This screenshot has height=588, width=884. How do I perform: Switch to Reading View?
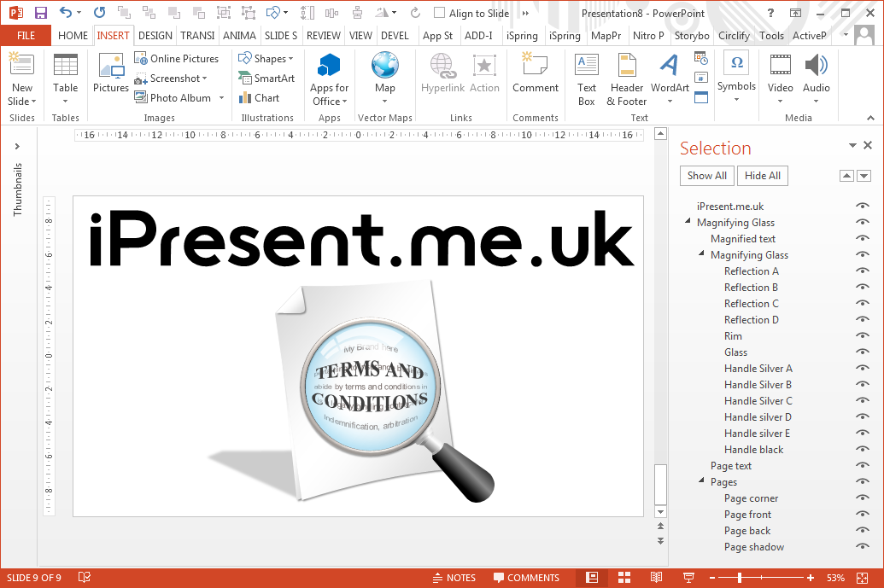click(x=656, y=577)
